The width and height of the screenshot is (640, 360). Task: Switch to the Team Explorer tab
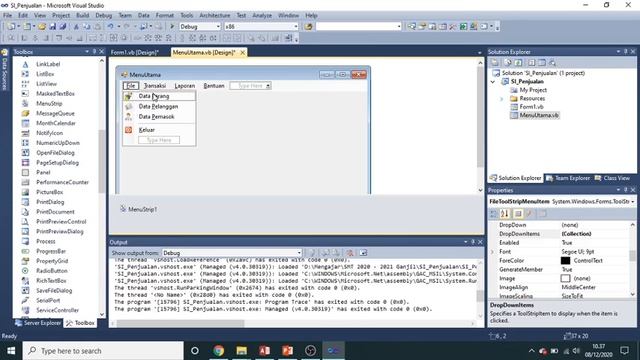coord(568,178)
